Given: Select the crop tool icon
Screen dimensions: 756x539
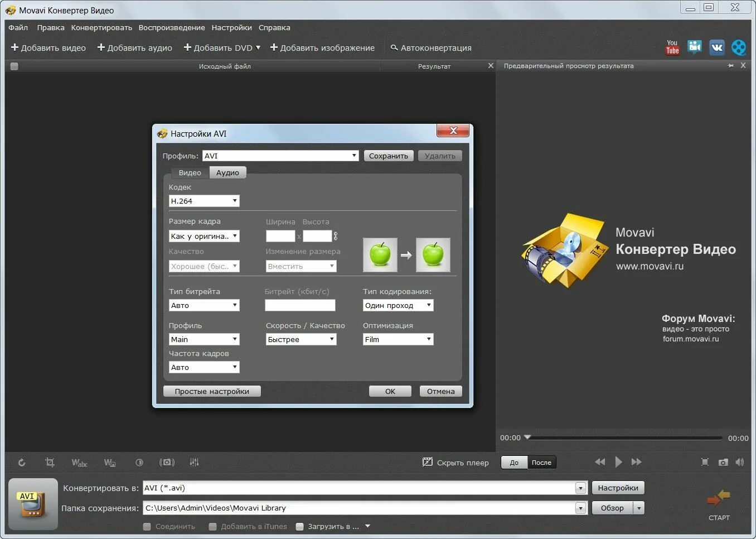Looking at the screenshot, I should point(50,463).
